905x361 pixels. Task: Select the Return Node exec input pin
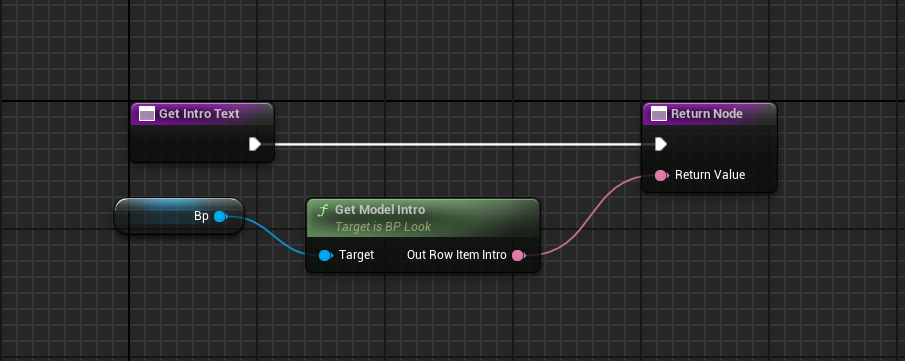(661, 144)
